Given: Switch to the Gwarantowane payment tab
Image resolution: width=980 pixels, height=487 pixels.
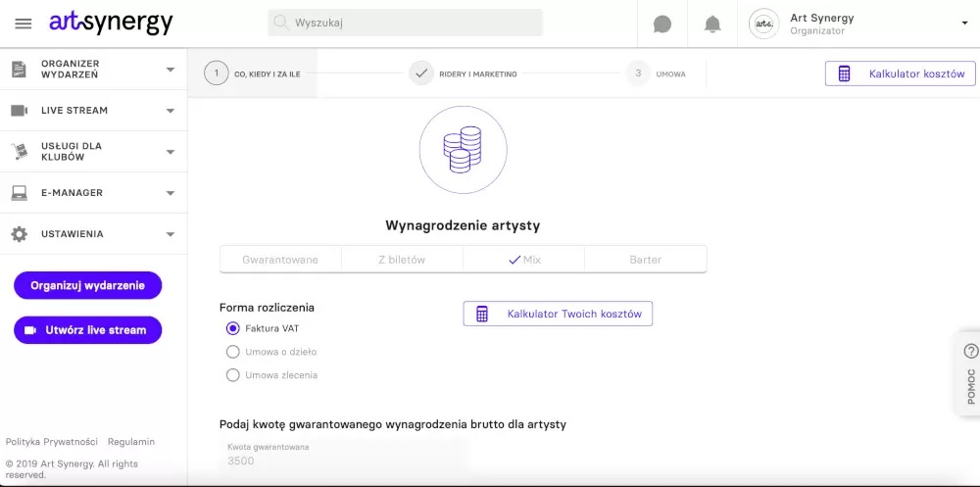Looking at the screenshot, I should (280, 260).
